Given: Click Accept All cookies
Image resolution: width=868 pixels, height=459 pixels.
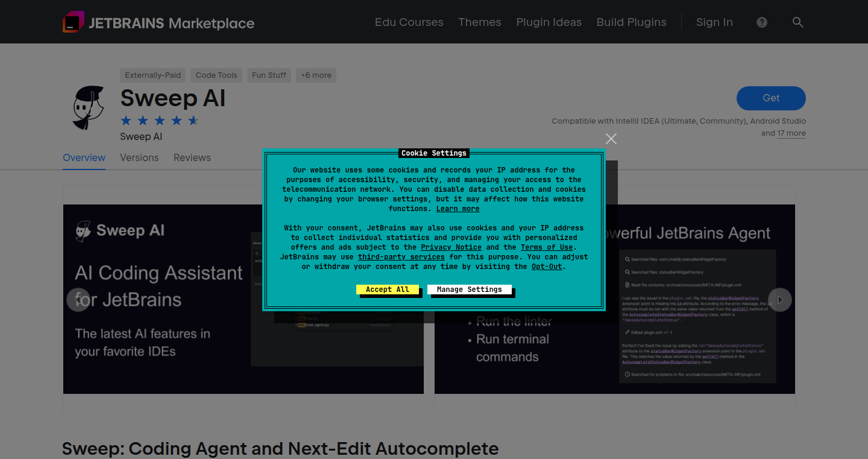Looking at the screenshot, I should tap(387, 290).
